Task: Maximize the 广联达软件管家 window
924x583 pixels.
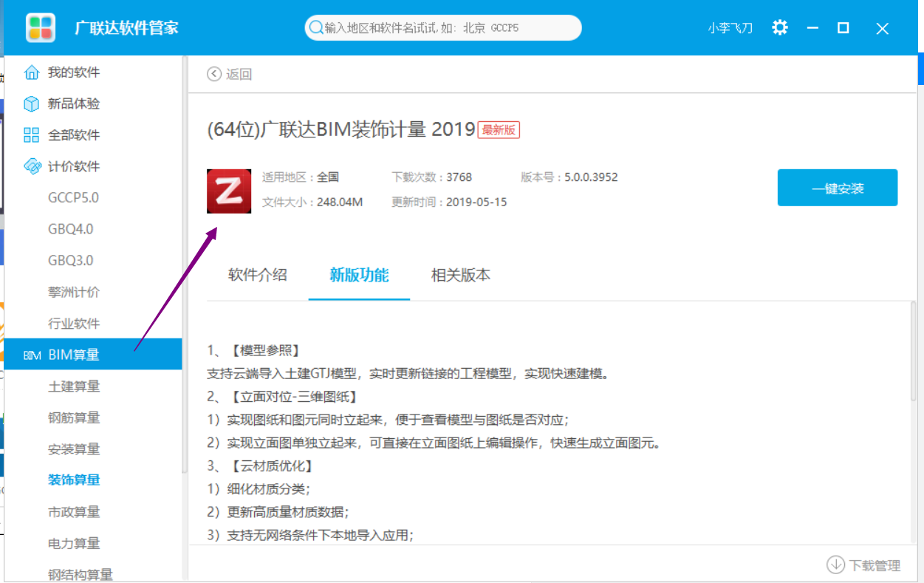Action: [x=843, y=28]
